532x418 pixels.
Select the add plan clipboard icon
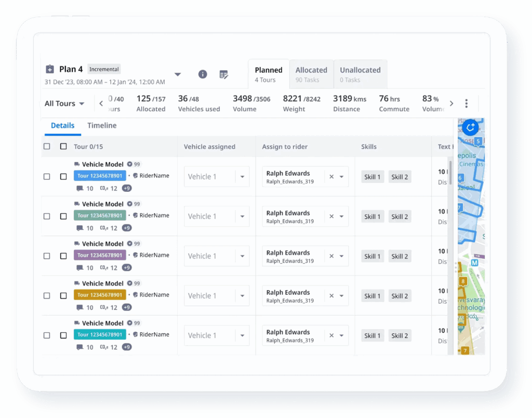[49, 69]
